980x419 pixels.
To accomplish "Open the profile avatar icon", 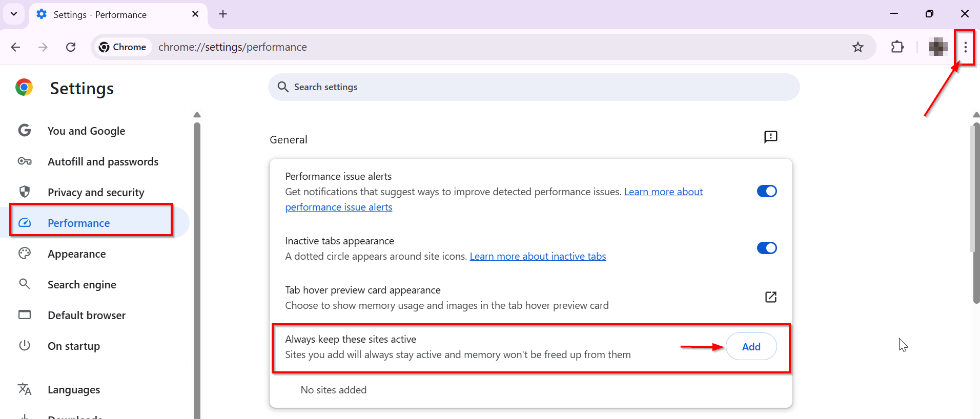I will (937, 47).
